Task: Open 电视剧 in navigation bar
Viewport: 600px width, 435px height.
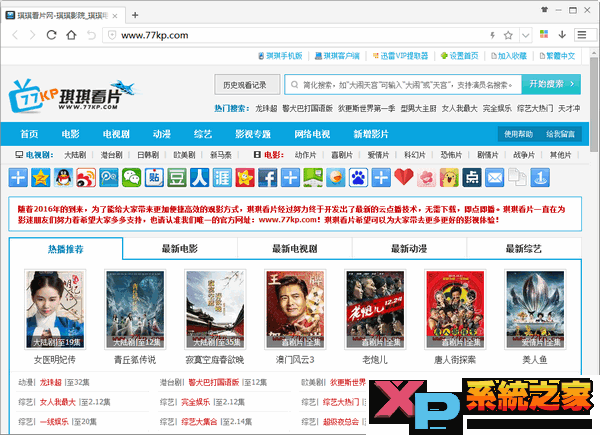Action: coord(116,134)
